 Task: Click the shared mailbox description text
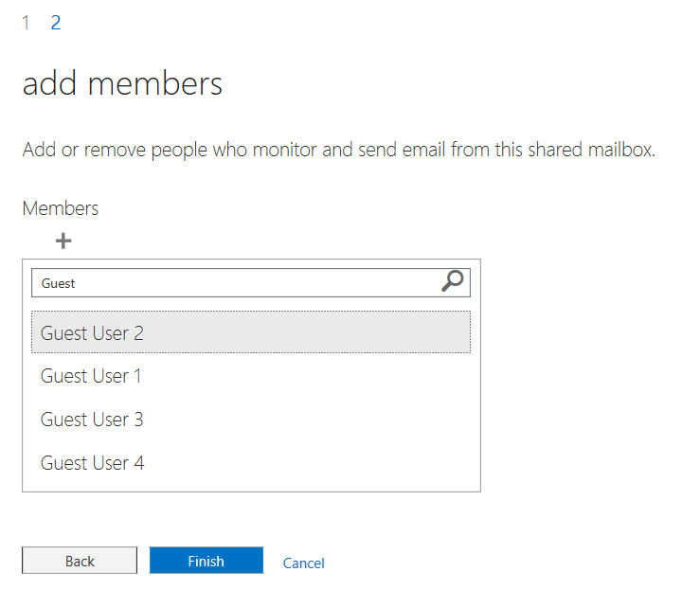coord(339,150)
